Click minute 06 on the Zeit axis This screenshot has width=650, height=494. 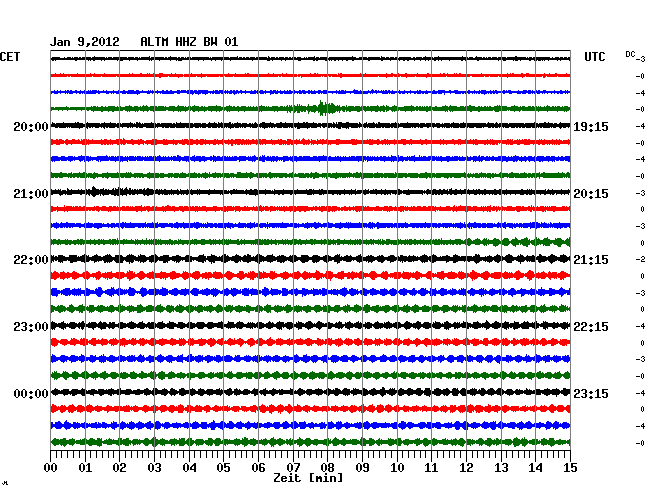(258, 468)
